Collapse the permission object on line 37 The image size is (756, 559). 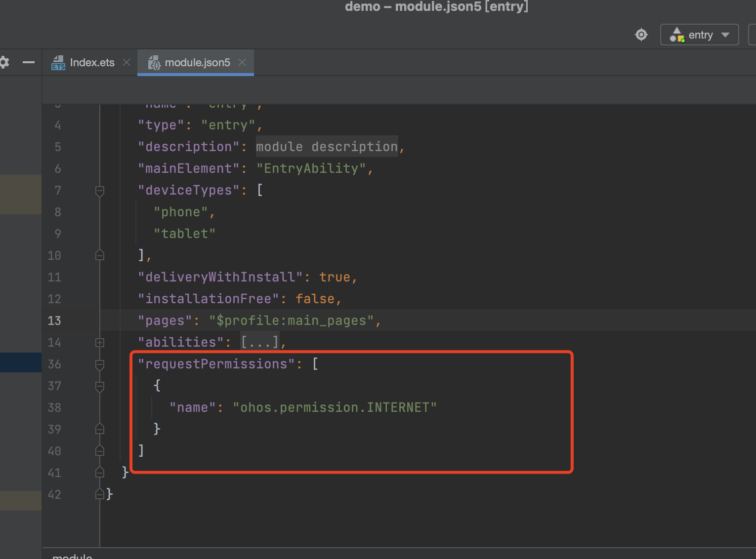coord(100,386)
